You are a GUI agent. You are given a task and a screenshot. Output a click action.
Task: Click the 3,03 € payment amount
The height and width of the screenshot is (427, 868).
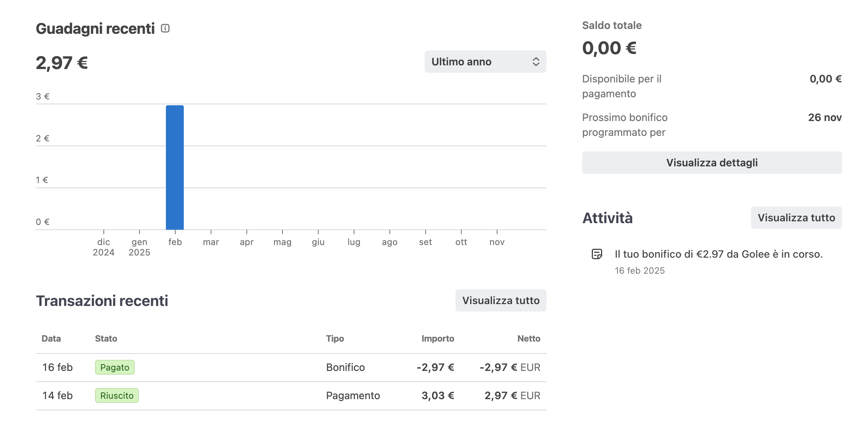pyautogui.click(x=437, y=396)
